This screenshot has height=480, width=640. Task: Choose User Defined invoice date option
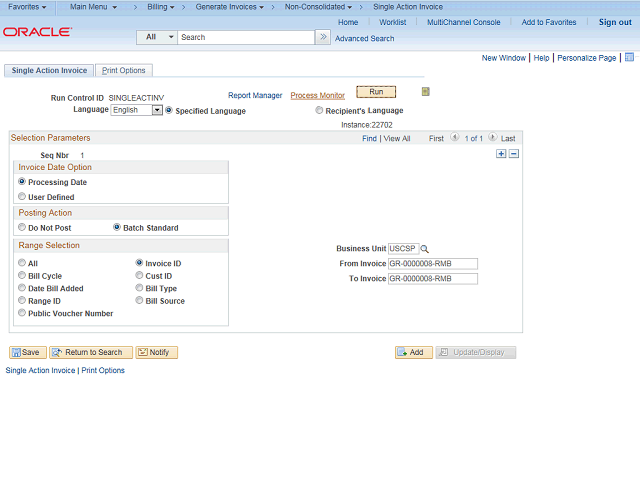point(22,196)
